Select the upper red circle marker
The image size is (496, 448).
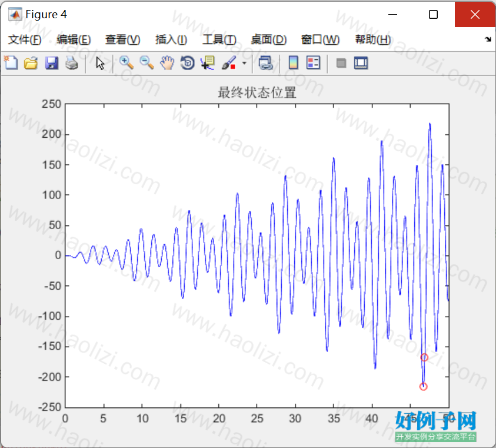click(x=424, y=357)
